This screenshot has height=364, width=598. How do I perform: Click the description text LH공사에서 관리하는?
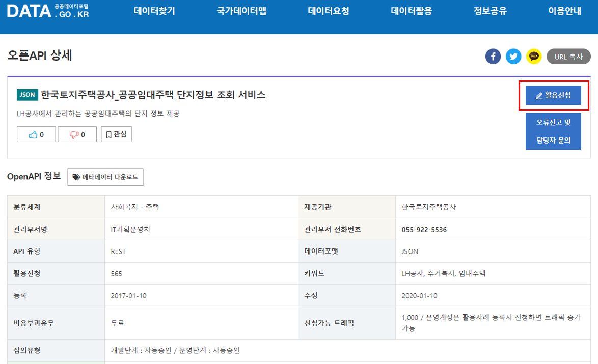[x=98, y=114]
